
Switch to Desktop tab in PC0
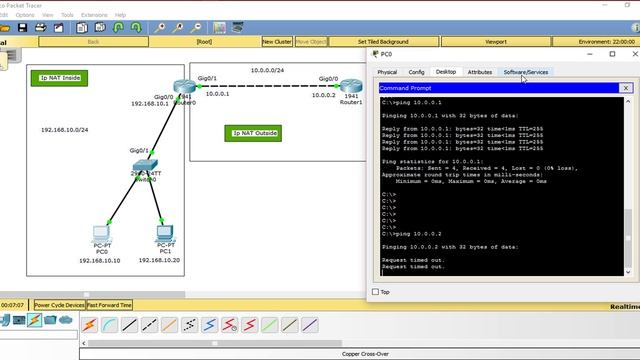[x=446, y=71]
